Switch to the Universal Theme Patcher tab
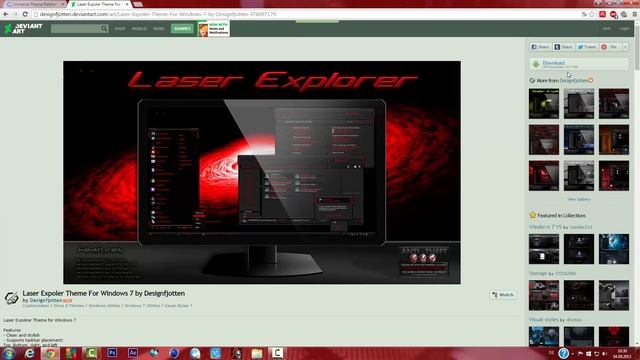640x360 pixels. coord(34,4)
